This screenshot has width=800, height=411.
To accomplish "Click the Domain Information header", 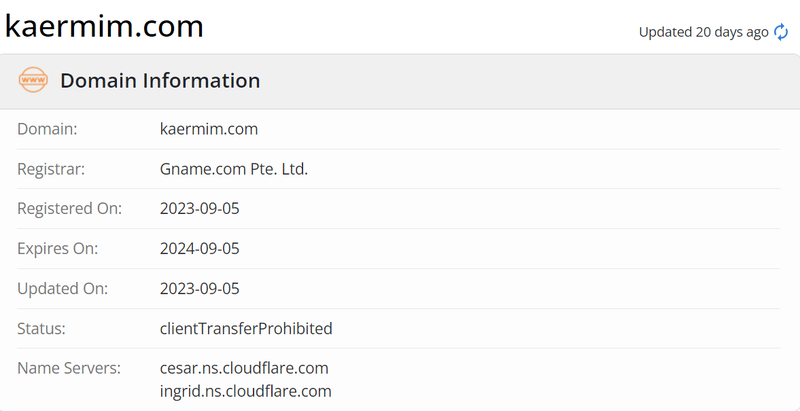I will coord(160,81).
